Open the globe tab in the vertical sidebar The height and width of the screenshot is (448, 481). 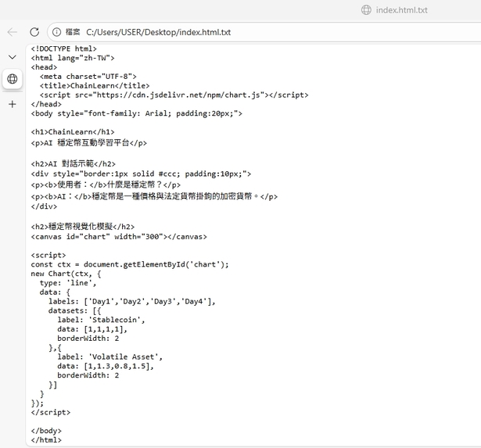click(13, 79)
